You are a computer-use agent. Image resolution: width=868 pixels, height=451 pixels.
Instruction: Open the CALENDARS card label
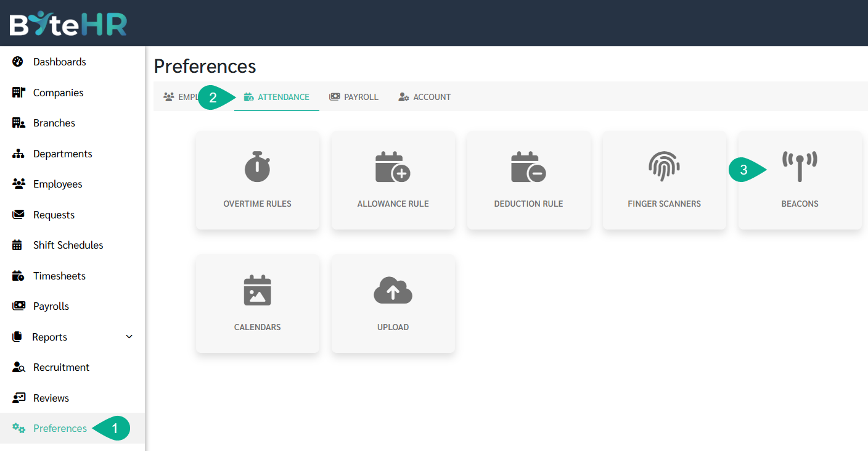click(257, 327)
